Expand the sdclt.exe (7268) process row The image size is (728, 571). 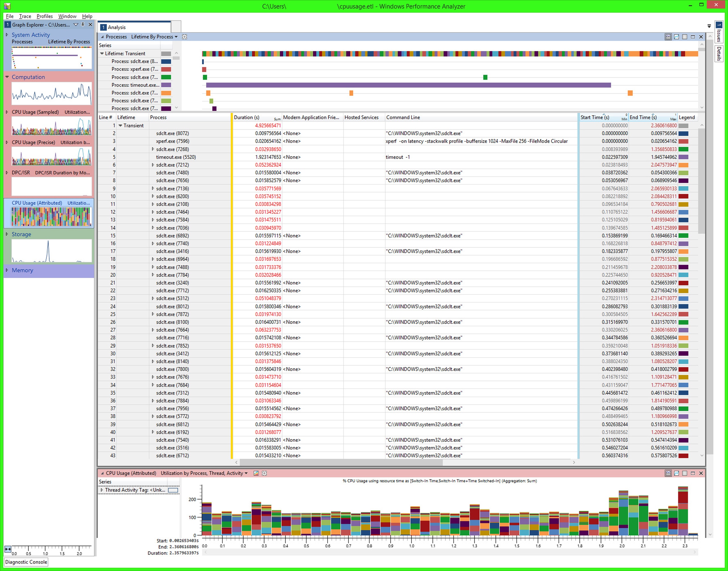click(153, 149)
